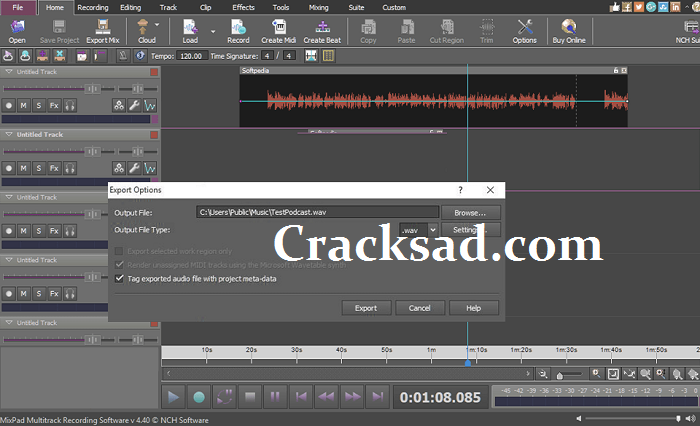Image resolution: width=700 pixels, height=426 pixels.
Task: Click the speaker volume icon in the status bar
Action: pos(690,418)
